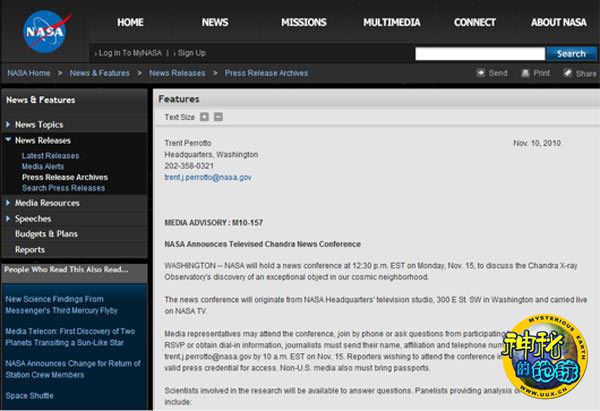This screenshot has width=600, height=411.
Task: Open the MISSIONS menu
Action: (303, 22)
